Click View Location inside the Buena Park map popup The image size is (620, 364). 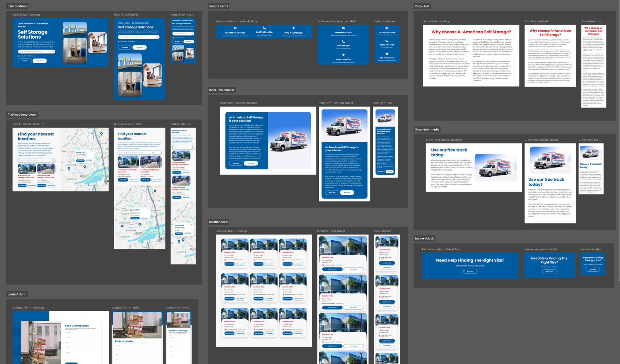click(x=89, y=161)
